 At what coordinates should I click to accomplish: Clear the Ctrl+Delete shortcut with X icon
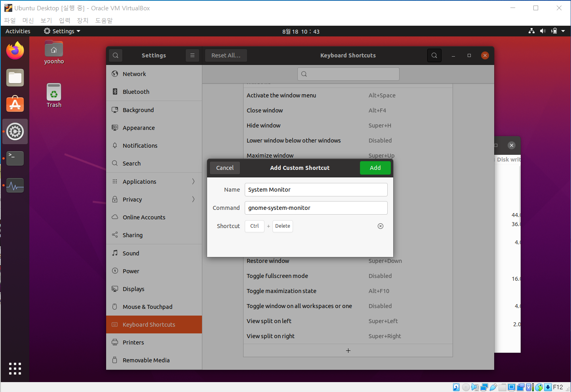point(381,226)
